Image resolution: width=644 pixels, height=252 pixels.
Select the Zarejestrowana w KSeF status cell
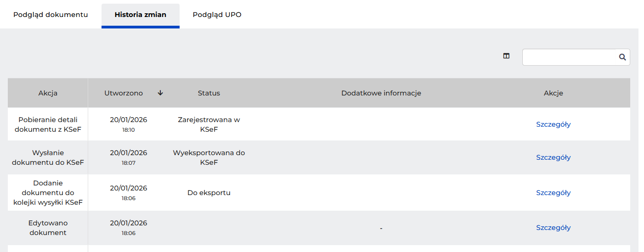click(x=209, y=124)
